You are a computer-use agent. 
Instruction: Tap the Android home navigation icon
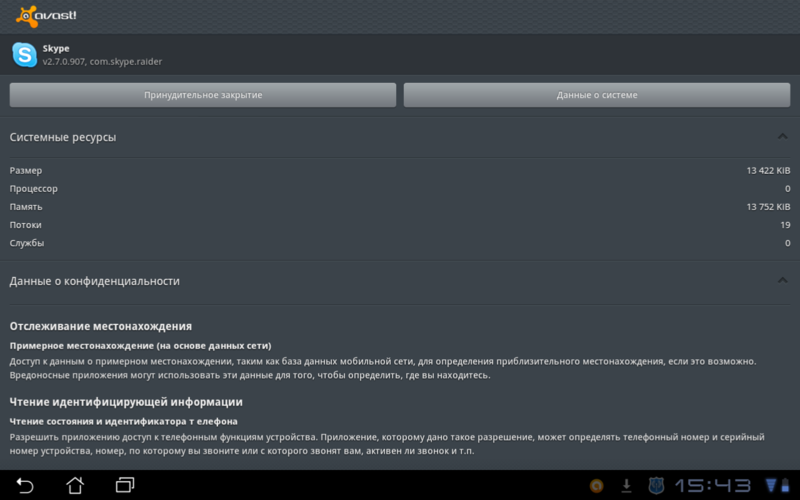click(75, 485)
